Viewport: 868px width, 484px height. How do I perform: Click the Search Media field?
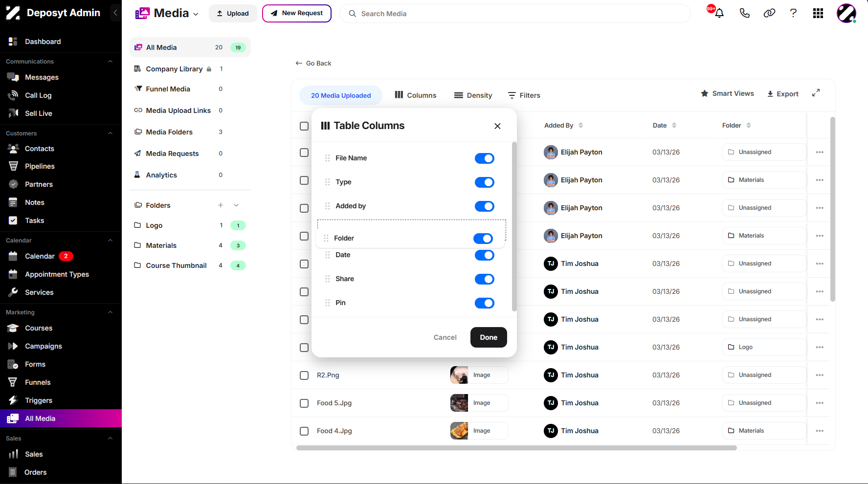515,14
